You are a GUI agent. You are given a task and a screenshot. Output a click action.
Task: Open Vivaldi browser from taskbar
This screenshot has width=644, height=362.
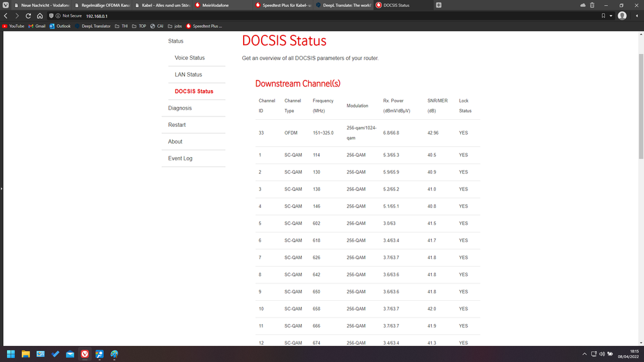(84, 354)
